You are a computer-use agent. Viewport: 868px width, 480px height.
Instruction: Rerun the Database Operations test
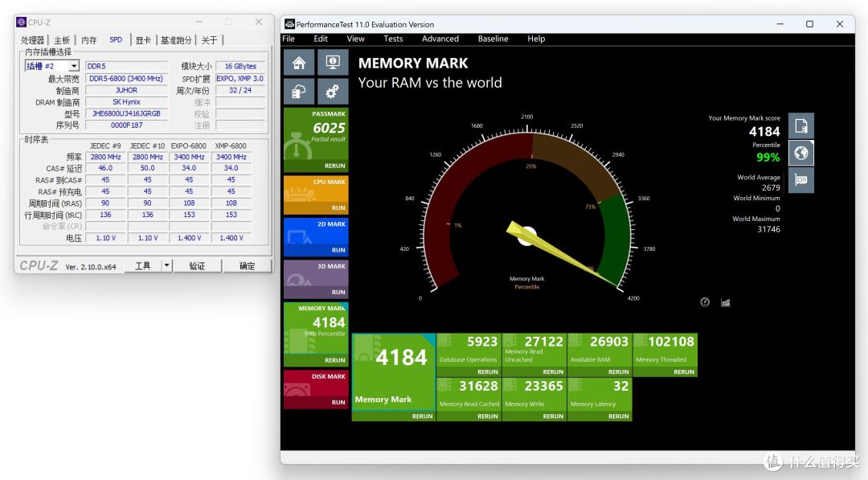(x=487, y=371)
